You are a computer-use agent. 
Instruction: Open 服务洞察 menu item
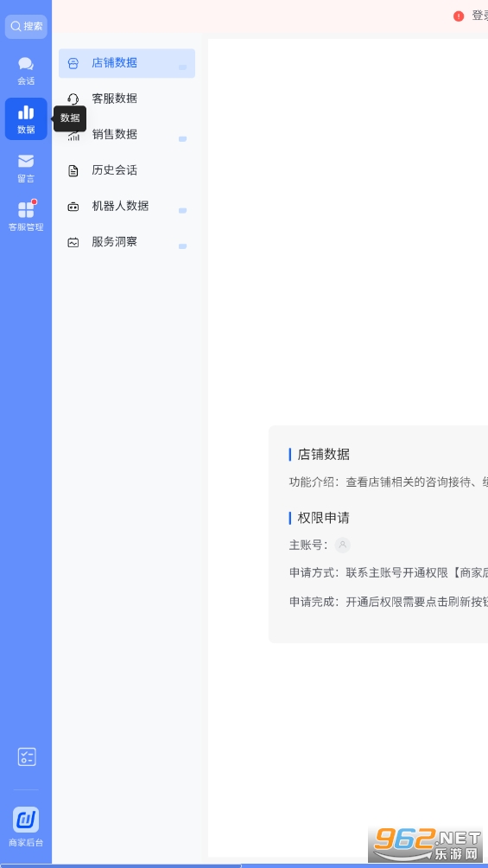pos(127,242)
